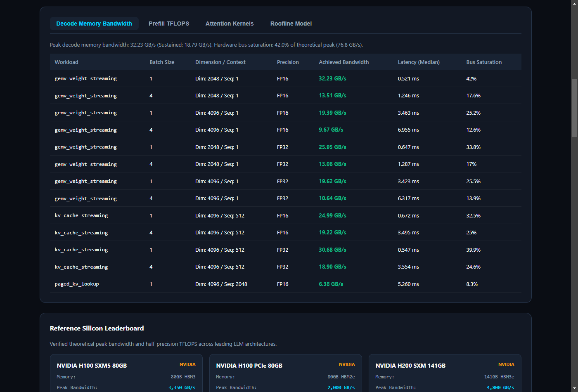Click the 13.51 GB/s bandwidth value
Viewport: 578px width, 392px height.
pyautogui.click(x=332, y=95)
